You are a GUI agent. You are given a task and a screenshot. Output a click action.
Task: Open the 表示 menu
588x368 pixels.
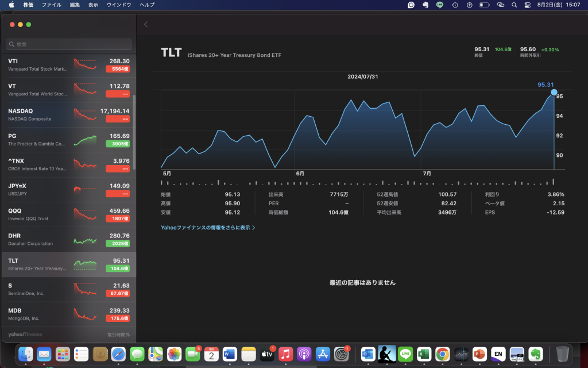(x=93, y=5)
